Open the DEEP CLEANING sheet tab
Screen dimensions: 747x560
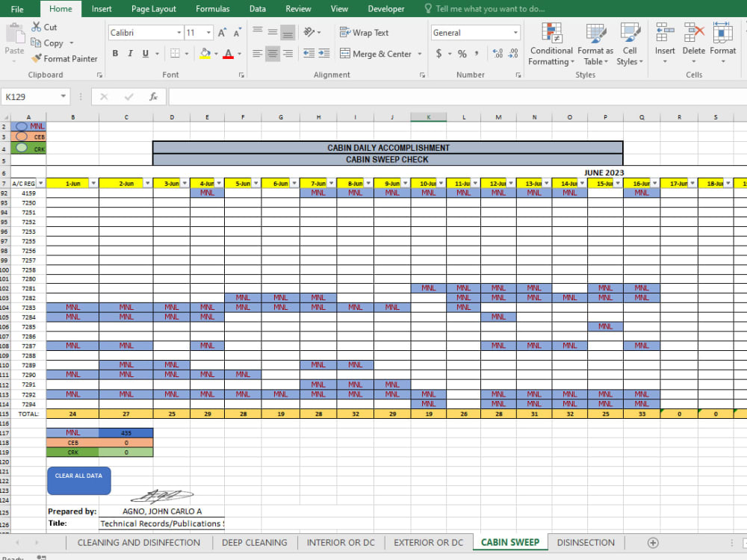pos(255,543)
